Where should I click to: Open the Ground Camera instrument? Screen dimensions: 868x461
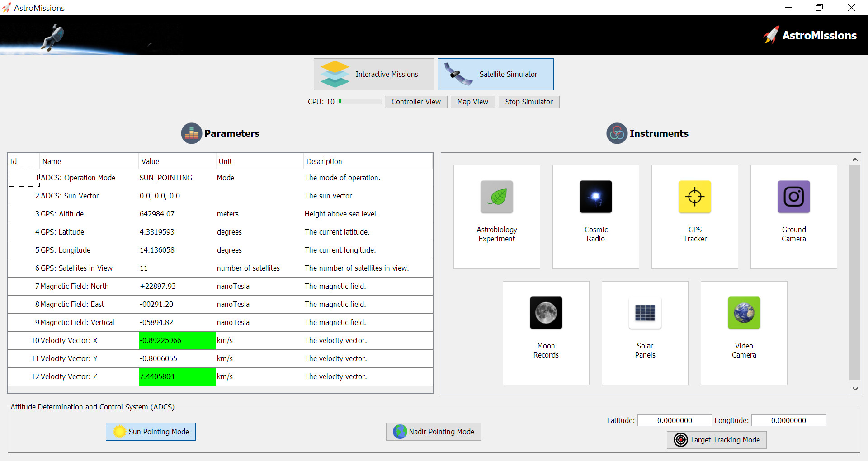coord(793,216)
